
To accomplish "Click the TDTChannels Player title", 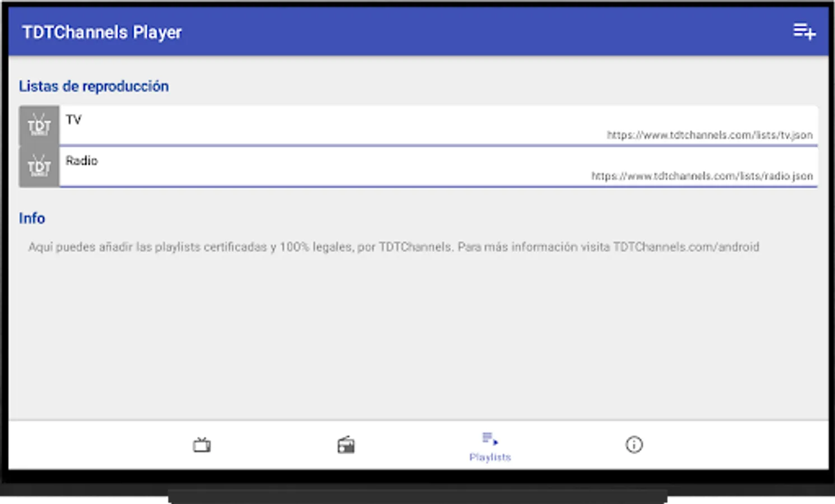I will pos(102,32).
